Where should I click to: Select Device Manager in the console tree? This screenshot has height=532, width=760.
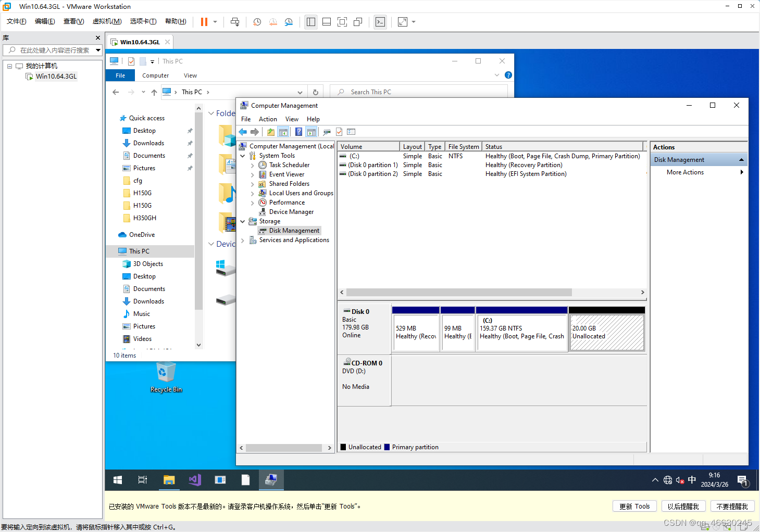[x=291, y=212]
